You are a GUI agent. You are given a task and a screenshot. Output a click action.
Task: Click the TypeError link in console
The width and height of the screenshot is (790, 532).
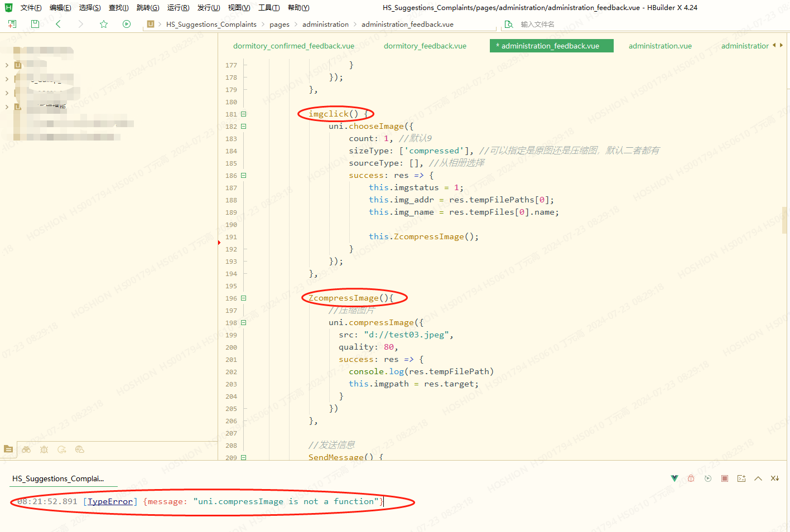[110, 501]
